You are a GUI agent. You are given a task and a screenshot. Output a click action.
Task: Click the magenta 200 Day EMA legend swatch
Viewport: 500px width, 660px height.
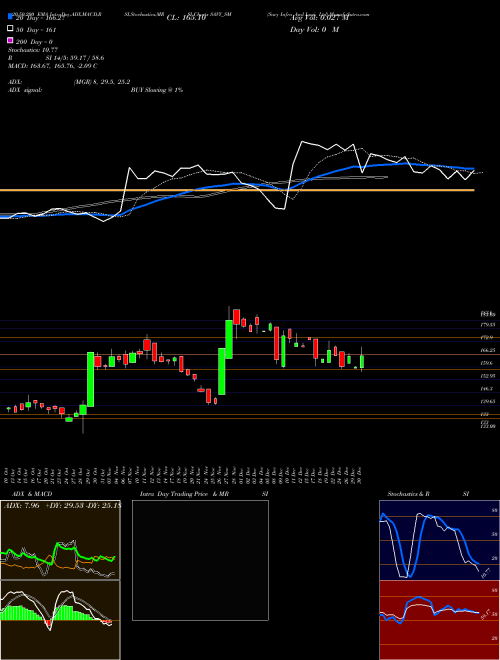[x=11, y=40]
